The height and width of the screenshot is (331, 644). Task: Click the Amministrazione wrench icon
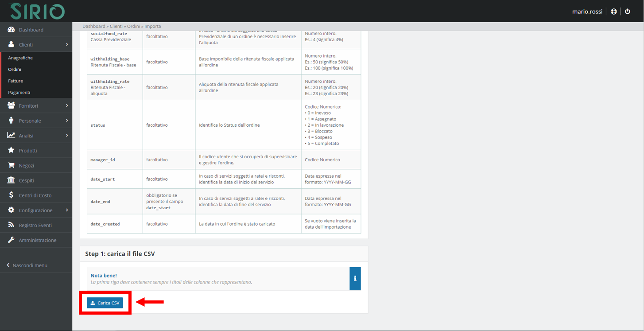[x=11, y=240]
